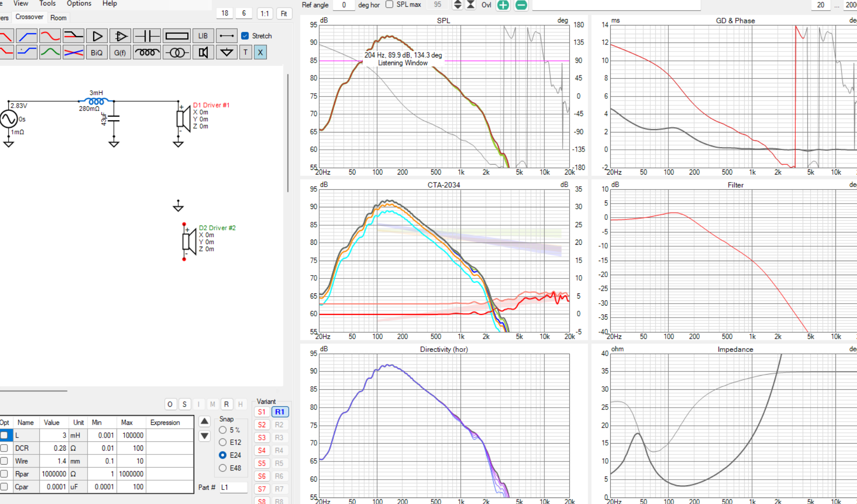Click the L value cell showing 3
857x504 pixels.
[54, 435]
